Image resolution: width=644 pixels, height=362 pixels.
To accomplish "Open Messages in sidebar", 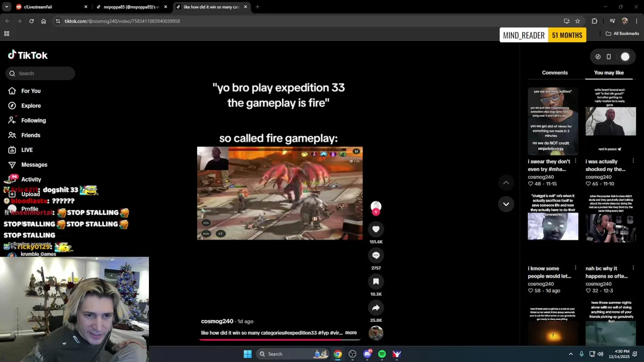I will [x=34, y=165].
